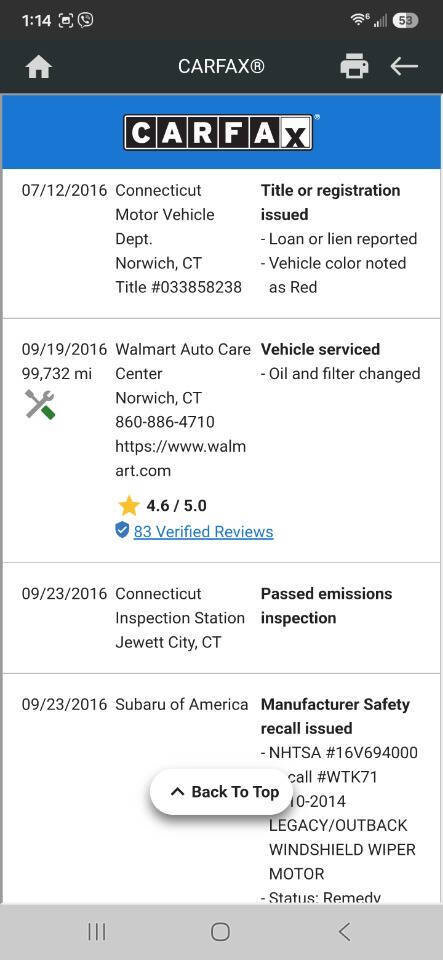
Task: Tap the gold star rating icon
Action: [128, 506]
